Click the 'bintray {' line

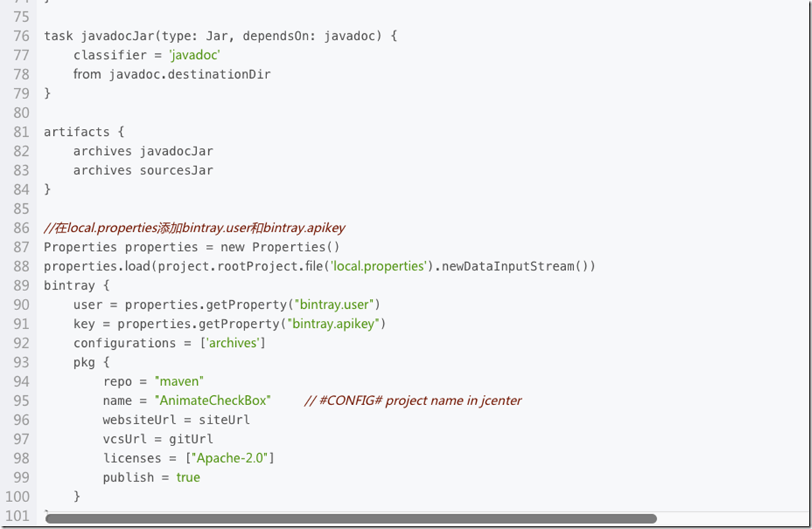(x=77, y=285)
